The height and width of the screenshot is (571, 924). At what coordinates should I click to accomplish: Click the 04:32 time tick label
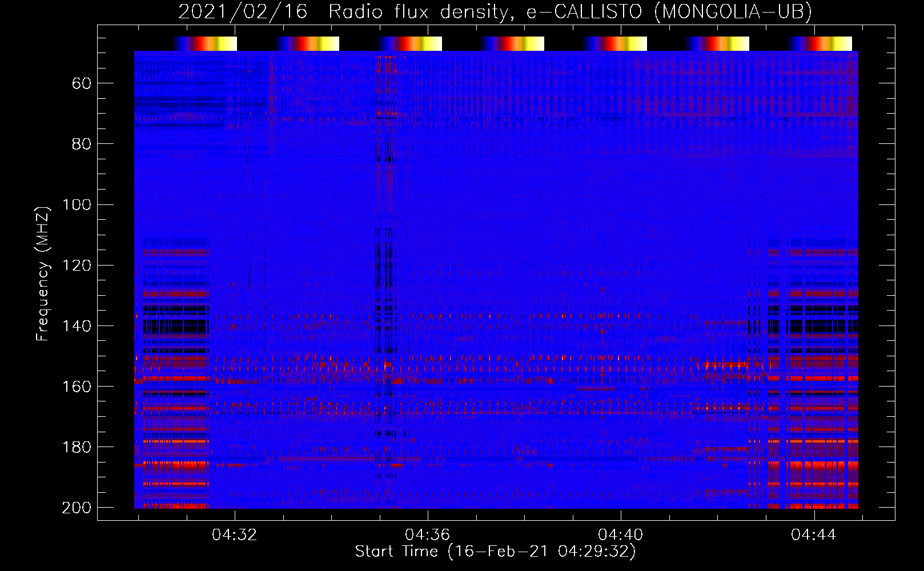(x=235, y=535)
